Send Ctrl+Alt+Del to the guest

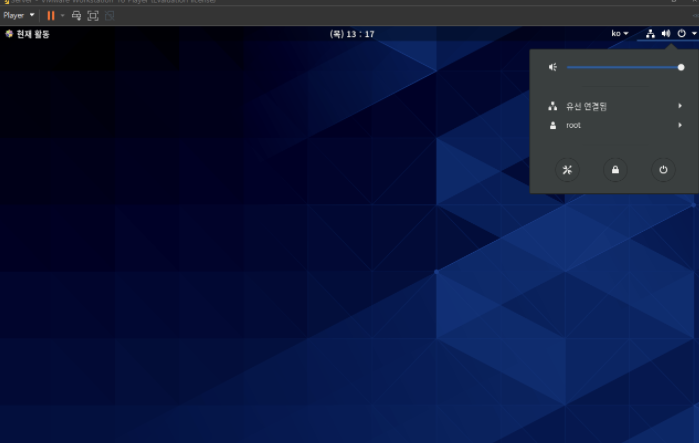coord(76,16)
